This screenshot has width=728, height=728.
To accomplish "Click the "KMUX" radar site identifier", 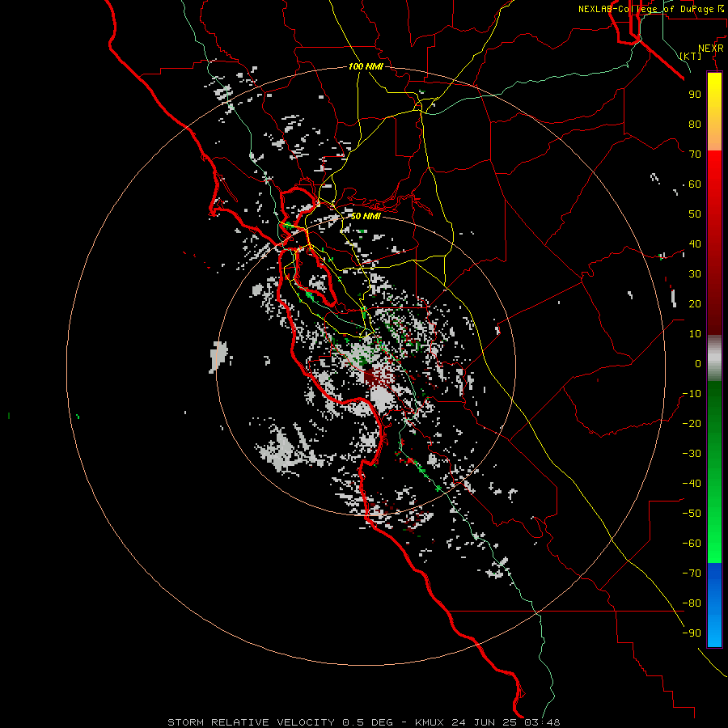I will click(429, 722).
